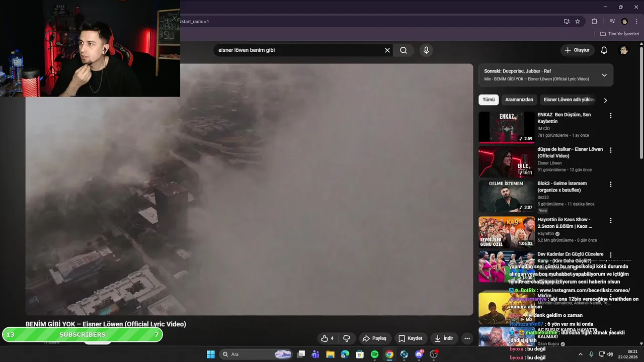Show more filter chips with right arrow
The width and height of the screenshot is (644, 362).
click(605, 101)
